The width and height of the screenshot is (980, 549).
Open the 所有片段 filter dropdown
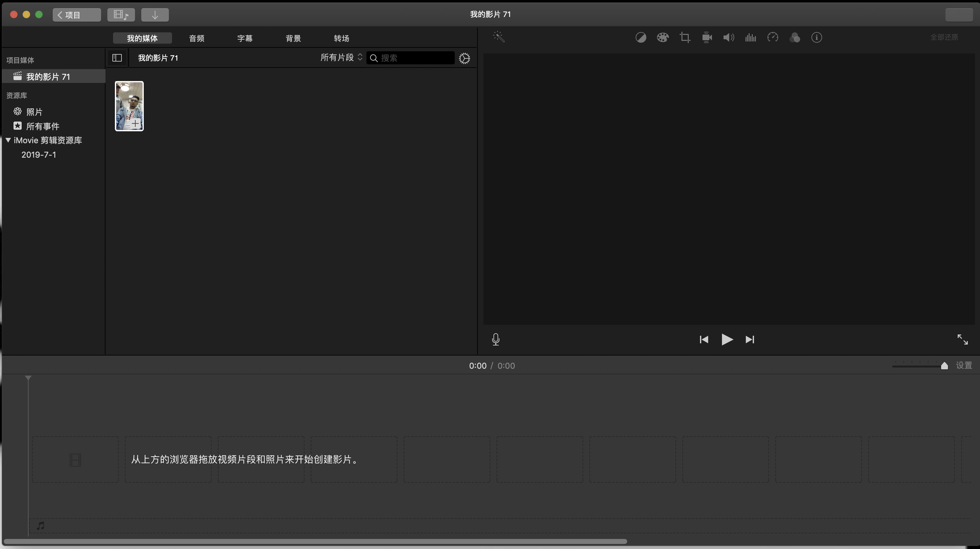pos(341,57)
